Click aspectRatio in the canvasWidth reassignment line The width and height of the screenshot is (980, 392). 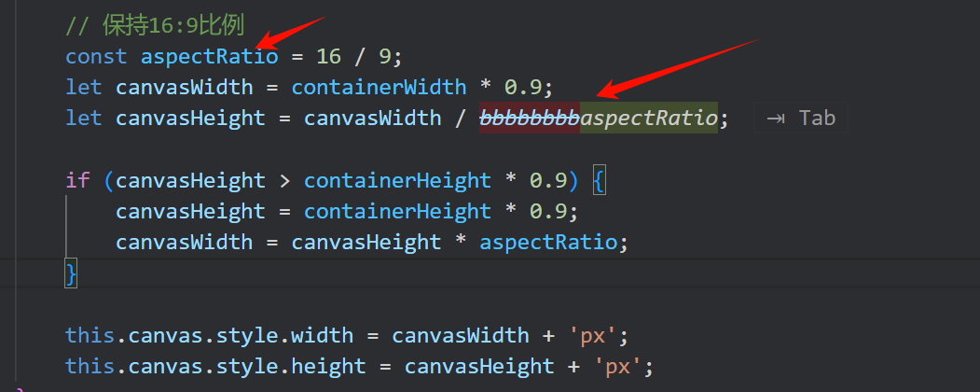(x=548, y=242)
